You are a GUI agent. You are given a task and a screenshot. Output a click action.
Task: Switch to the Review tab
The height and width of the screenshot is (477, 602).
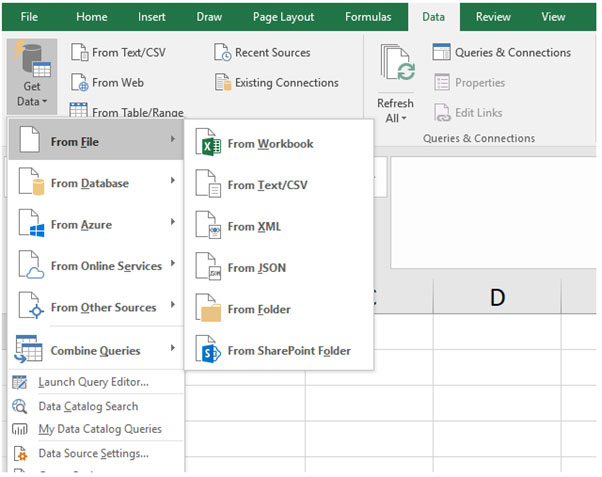click(493, 17)
